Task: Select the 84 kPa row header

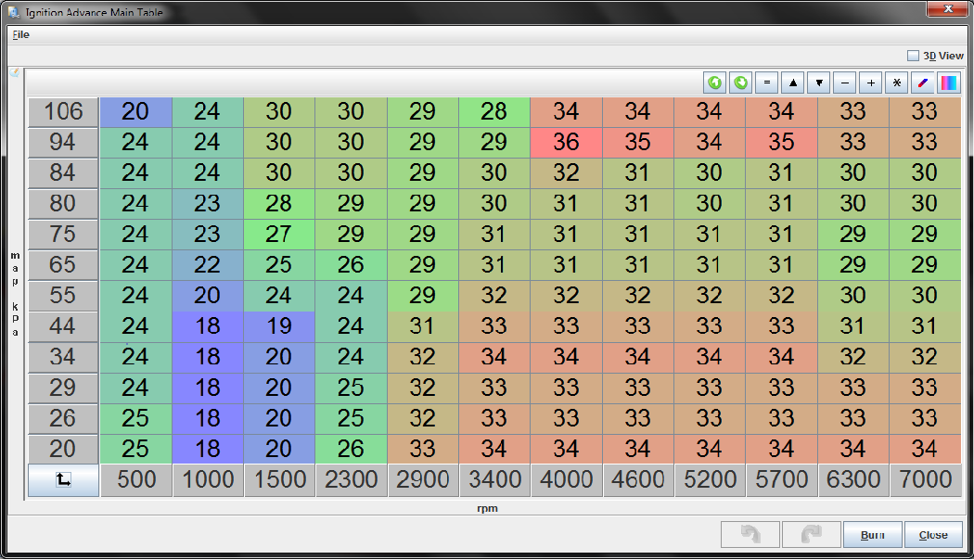Action: coord(63,173)
